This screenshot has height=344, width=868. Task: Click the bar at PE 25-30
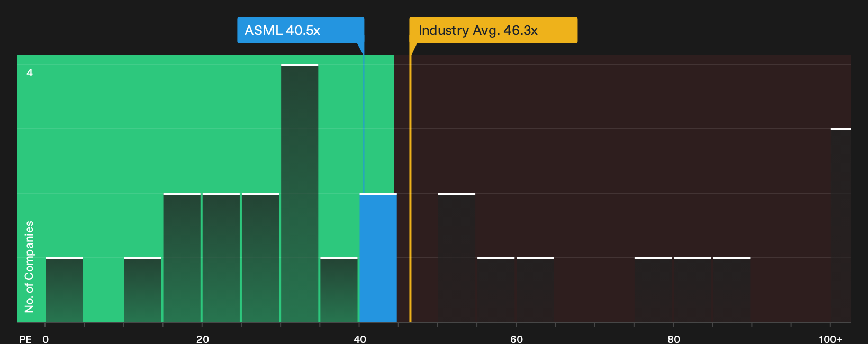coord(260,257)
